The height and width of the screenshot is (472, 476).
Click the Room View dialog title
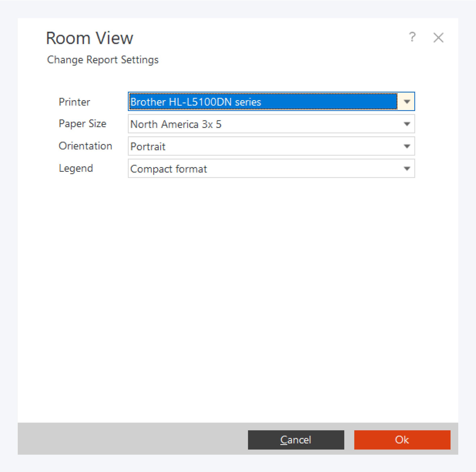point(90,38)
